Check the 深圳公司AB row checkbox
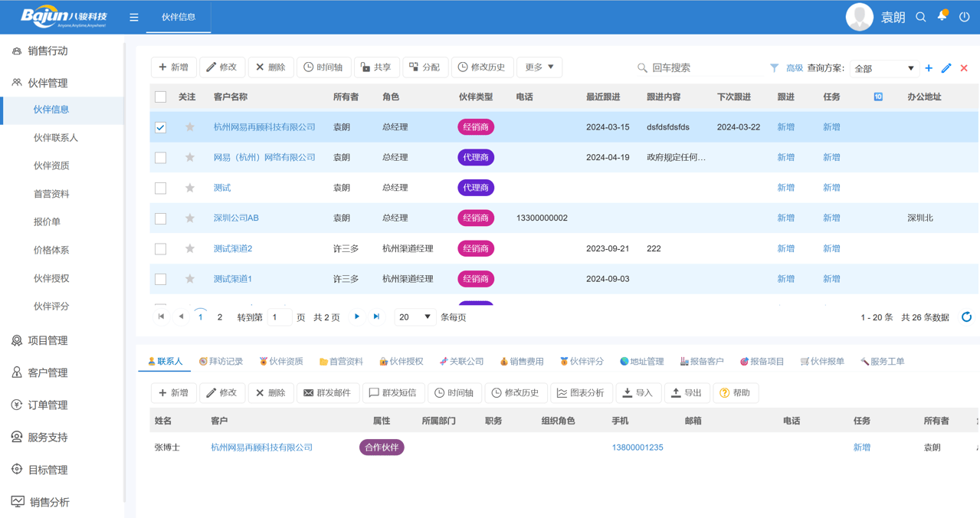980x518 pixels. [x=161, y=218]
